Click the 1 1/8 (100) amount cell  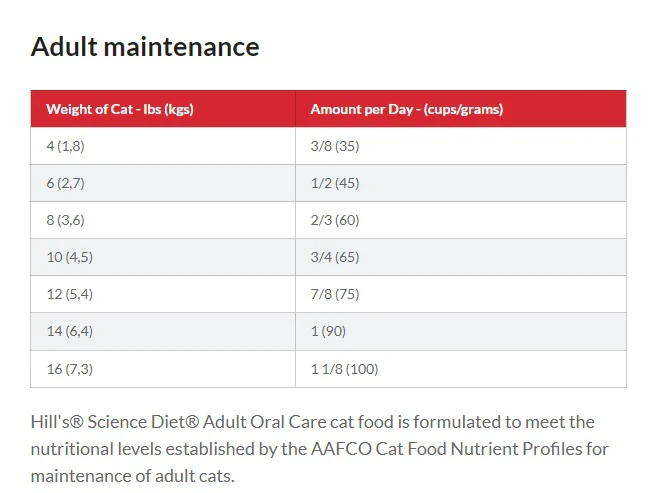tap(461, 369)
